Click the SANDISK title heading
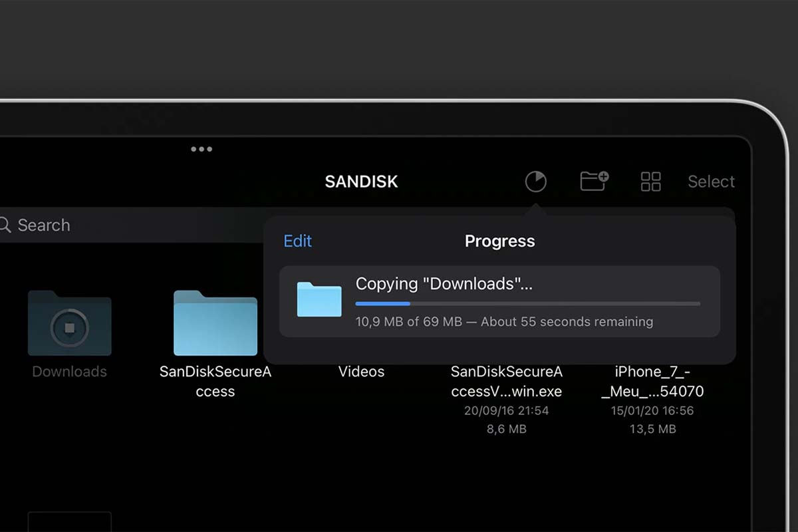This screenshot has height=532, width=798. [x=361, y=182]
